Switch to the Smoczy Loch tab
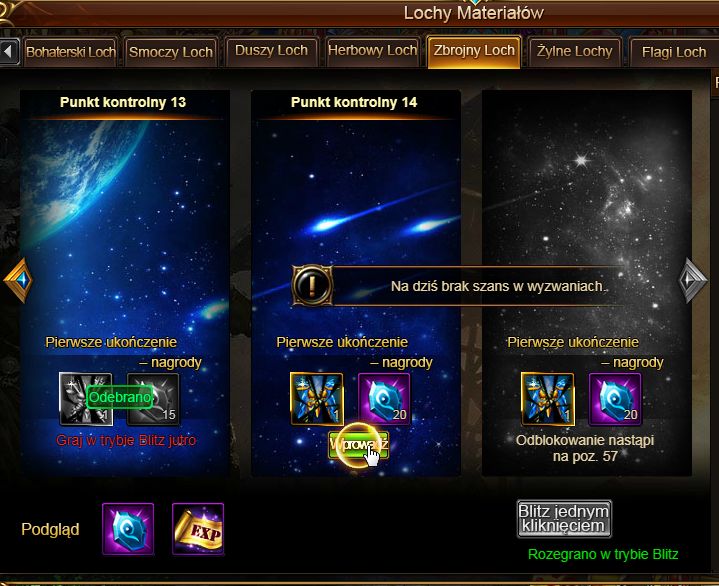The height and width of the screenshot is (586, 719). point(171,52)
